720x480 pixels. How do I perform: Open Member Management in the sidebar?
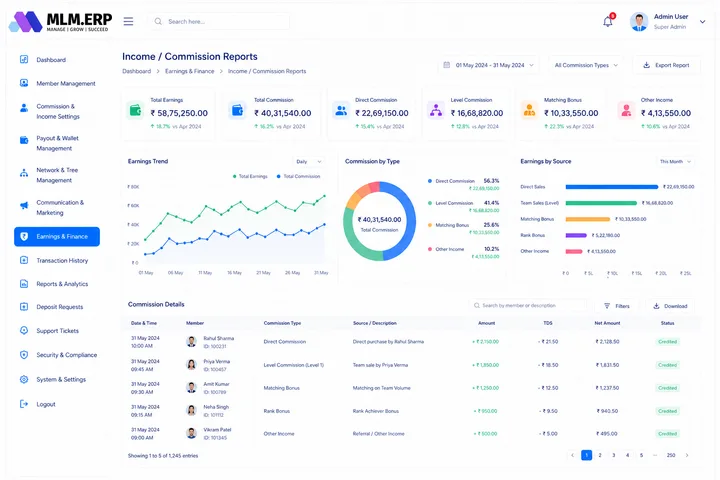click(x=66, y=84)
